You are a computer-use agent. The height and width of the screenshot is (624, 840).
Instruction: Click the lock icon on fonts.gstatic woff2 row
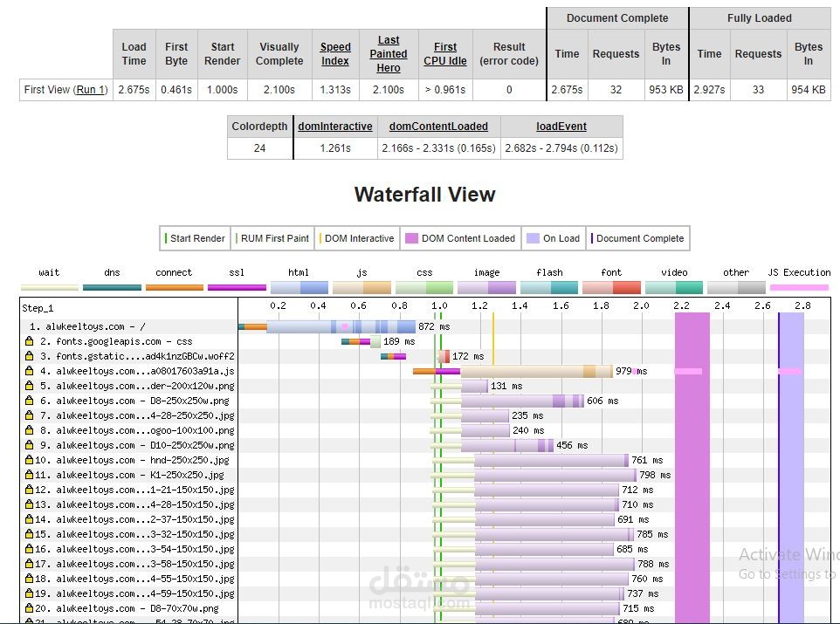29,356
